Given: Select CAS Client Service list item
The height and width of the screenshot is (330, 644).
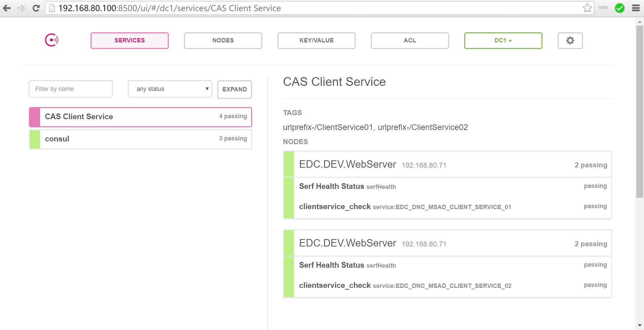Looking at the screenshot, I should coord(140,117).
